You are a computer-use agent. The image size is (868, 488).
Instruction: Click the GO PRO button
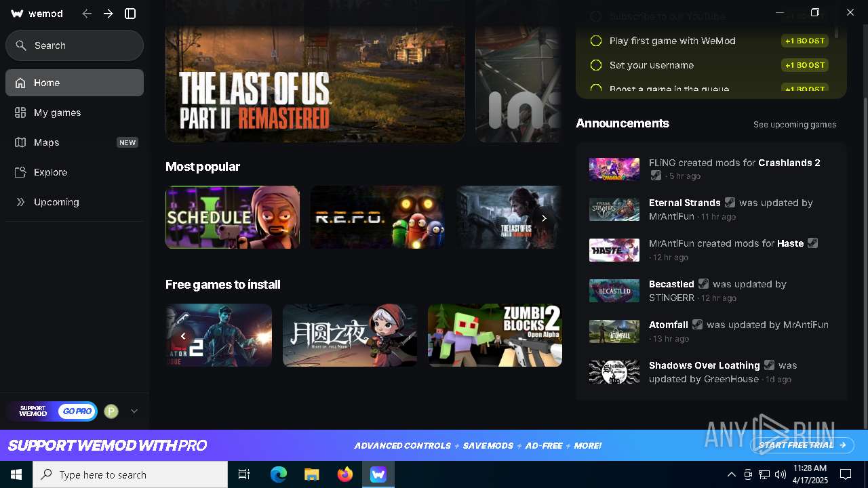[x=77, y=411]
